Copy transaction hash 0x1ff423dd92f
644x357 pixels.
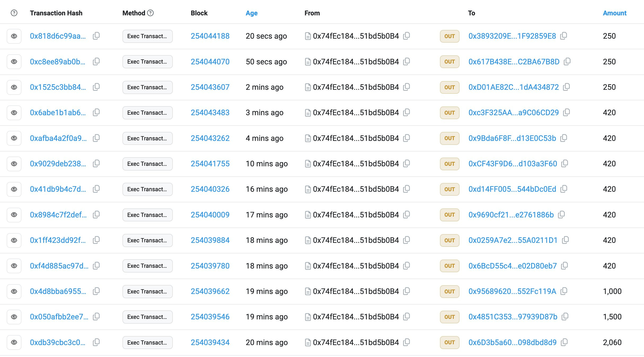click(x=96, y=240)
